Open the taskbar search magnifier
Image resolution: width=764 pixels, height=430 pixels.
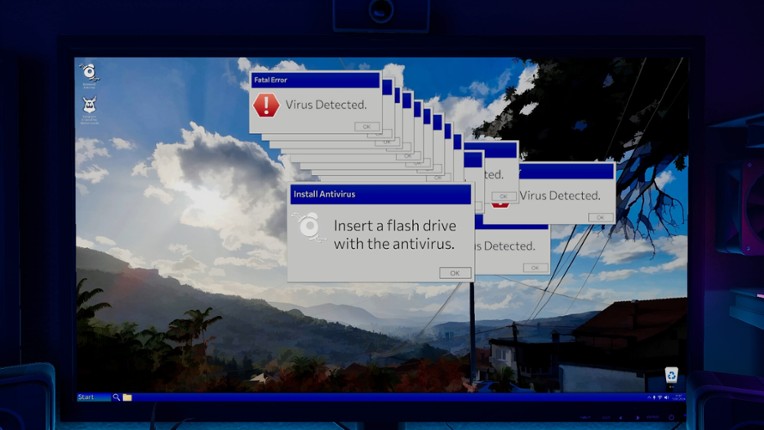pos(117,397)
